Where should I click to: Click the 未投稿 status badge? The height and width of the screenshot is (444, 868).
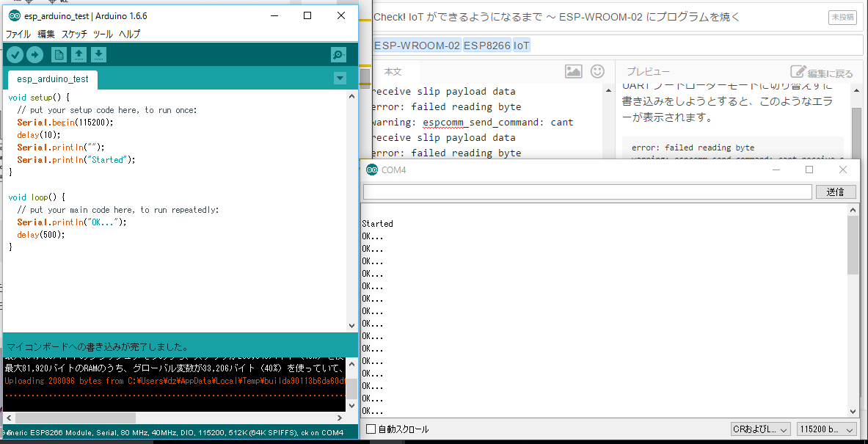coord(842,17)
